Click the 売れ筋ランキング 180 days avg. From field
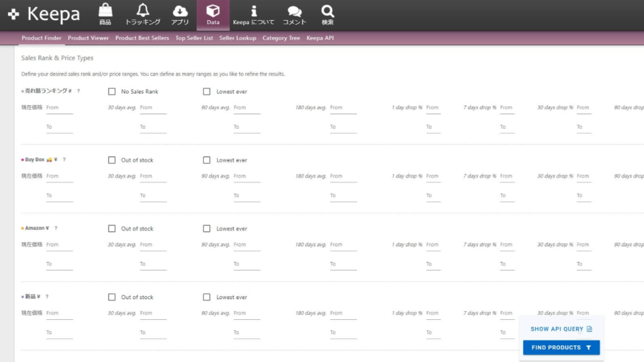Screen dimensions: 644x362 click(343, 108)
